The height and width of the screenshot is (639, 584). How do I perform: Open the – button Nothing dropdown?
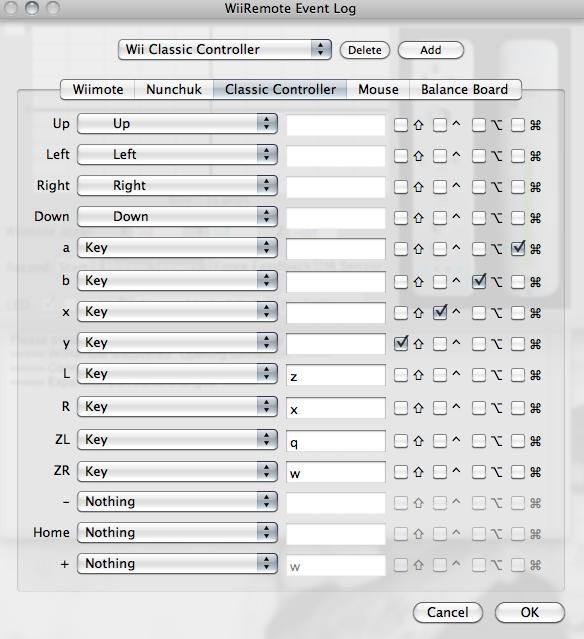click(x=177, y=502)
